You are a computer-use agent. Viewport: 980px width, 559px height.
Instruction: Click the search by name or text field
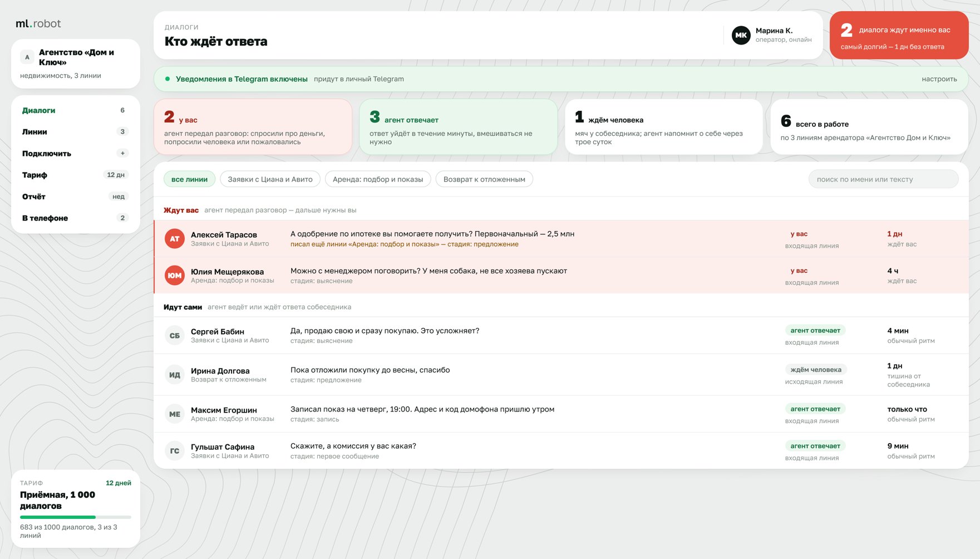[x=883, y=179]
